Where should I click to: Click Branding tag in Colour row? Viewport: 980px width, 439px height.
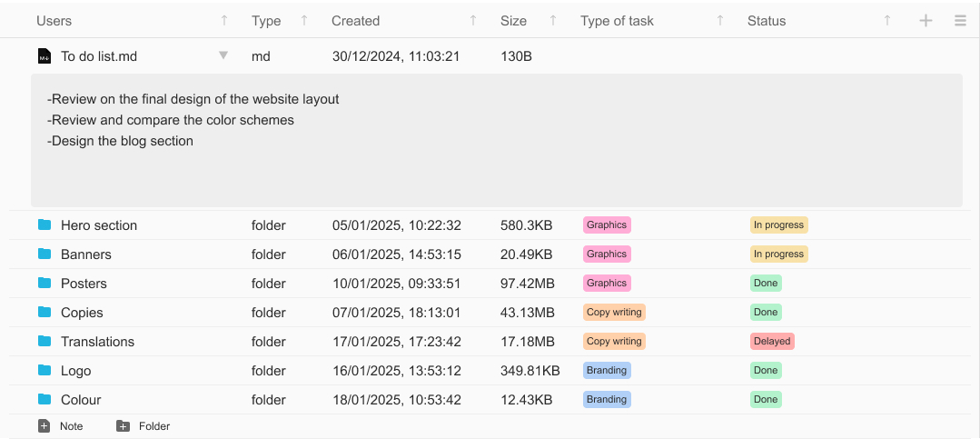[x=607, y=399]
